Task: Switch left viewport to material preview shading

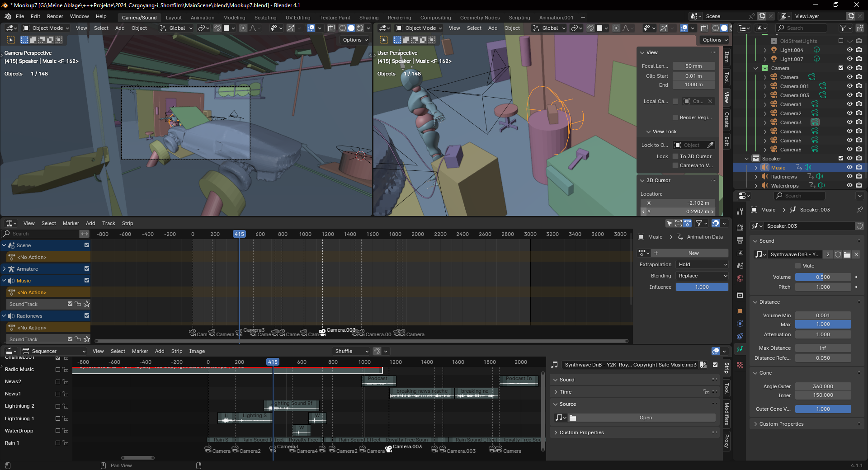Action: (x=360, y=28)
